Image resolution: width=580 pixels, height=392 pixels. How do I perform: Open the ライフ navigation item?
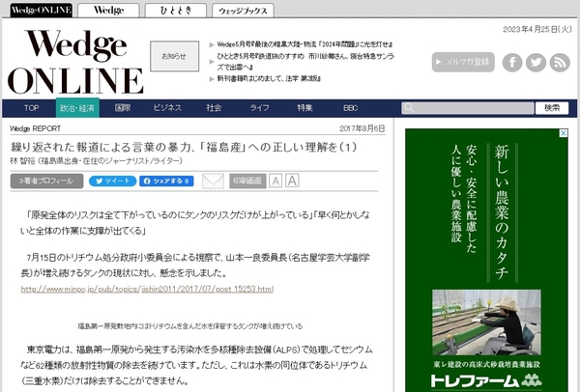259,108
